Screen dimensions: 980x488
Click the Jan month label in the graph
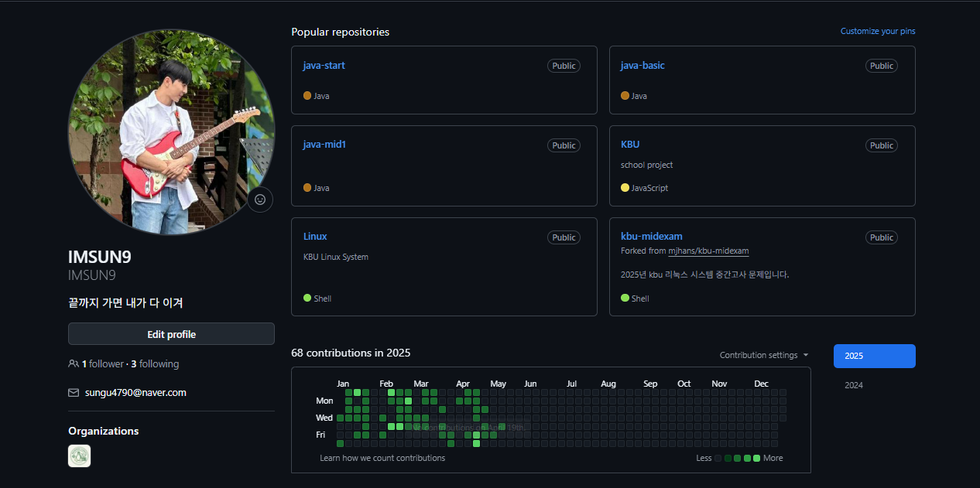(x=343, y=384)
